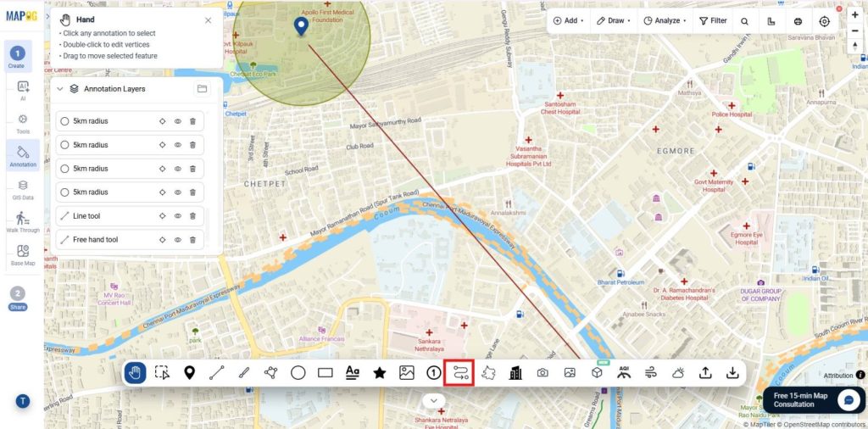868x429 pixels.
Task: Click the folder icon in Annotation Layers
Action: [202, 88]
